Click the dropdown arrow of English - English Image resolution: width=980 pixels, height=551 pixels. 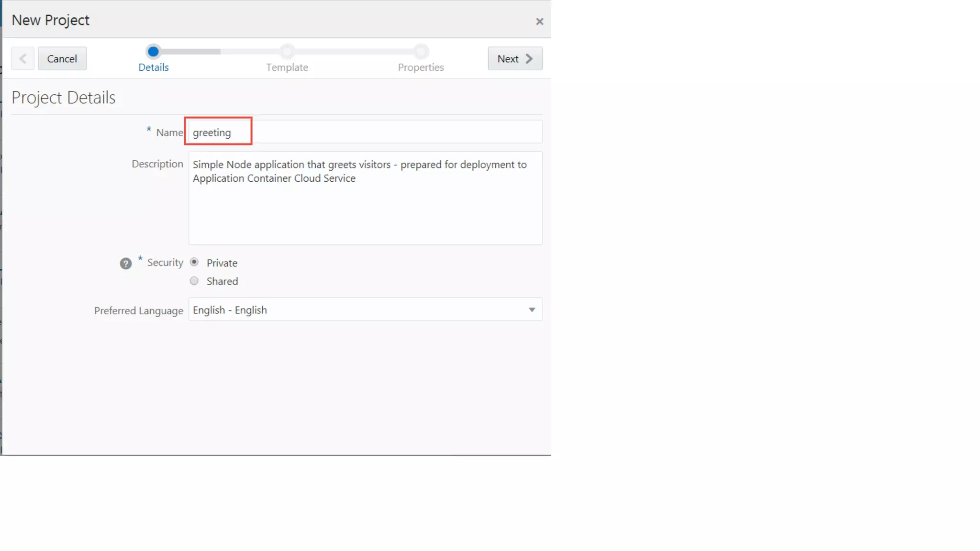pyautogui.click(x=532, y=310)
